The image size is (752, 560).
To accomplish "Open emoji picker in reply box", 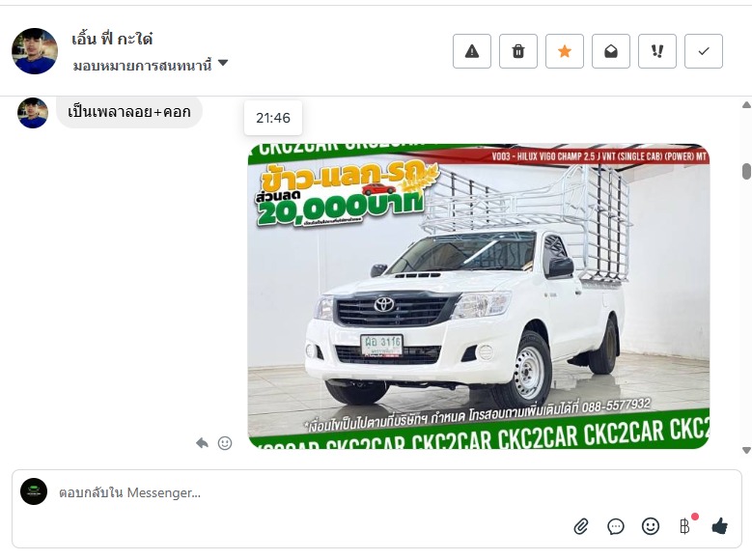I will pyautogui.click(x=651, y=526).
